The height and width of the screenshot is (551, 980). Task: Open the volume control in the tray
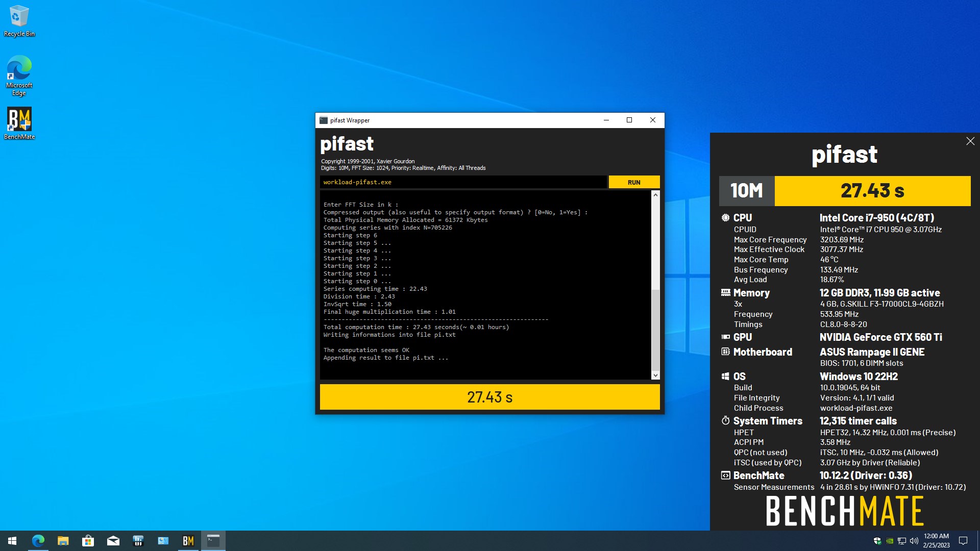pyautogui.click(x=914, y=541)
